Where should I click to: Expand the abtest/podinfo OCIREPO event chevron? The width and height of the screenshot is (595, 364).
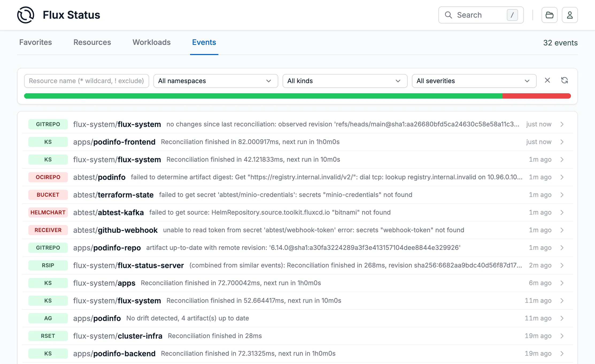pyautogui.click(x=562, y=177)
